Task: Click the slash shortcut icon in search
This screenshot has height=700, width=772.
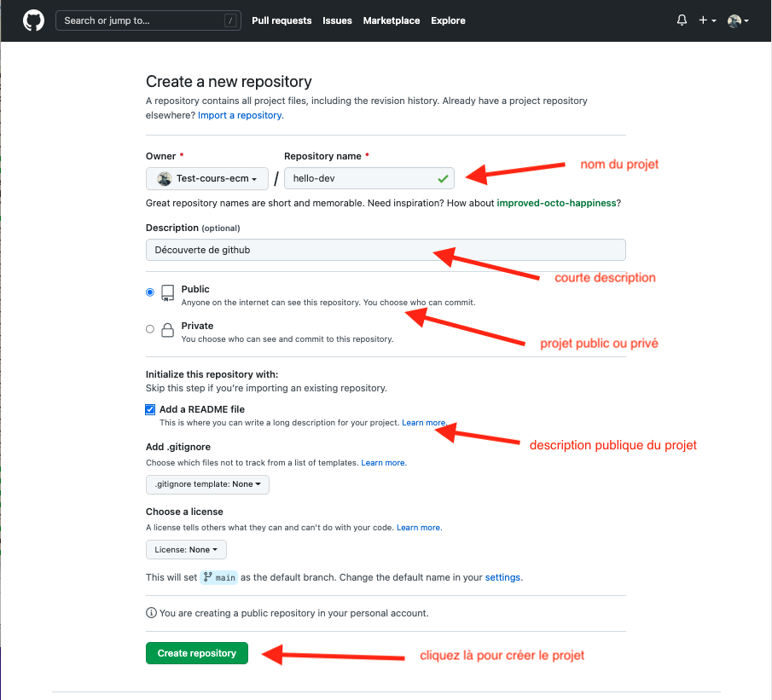Action: tap(230, 20)
